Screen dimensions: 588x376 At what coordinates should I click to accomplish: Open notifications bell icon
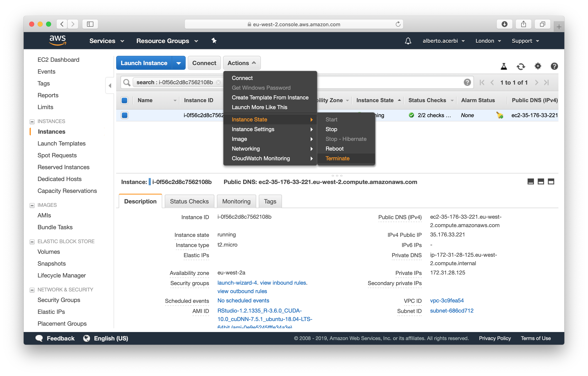tap(408, 41)
